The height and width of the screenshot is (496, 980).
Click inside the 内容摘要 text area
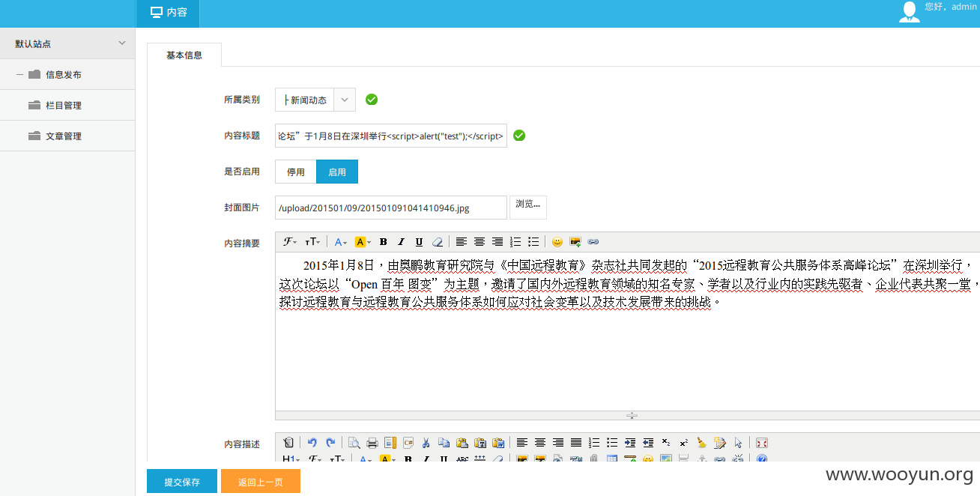(x=628, y=330)
